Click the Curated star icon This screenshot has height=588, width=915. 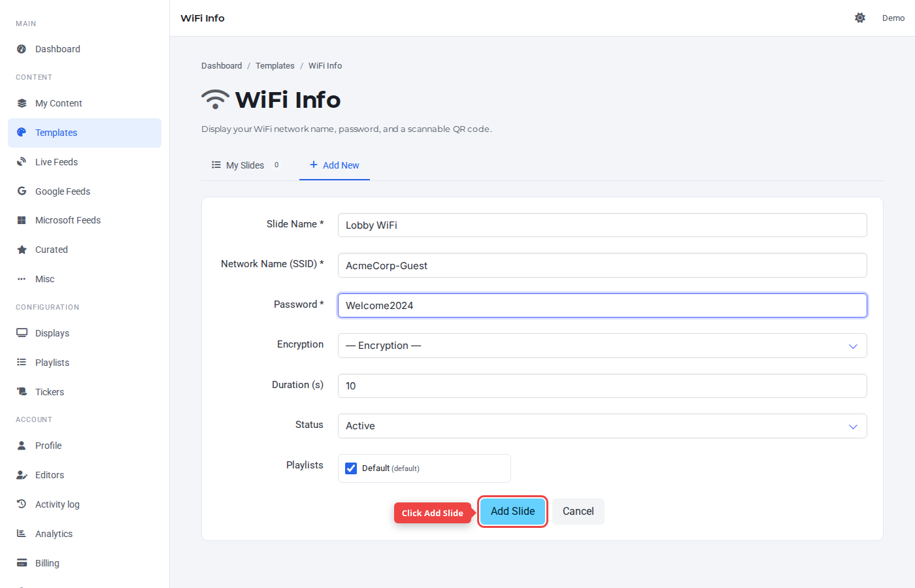(22, 250)
